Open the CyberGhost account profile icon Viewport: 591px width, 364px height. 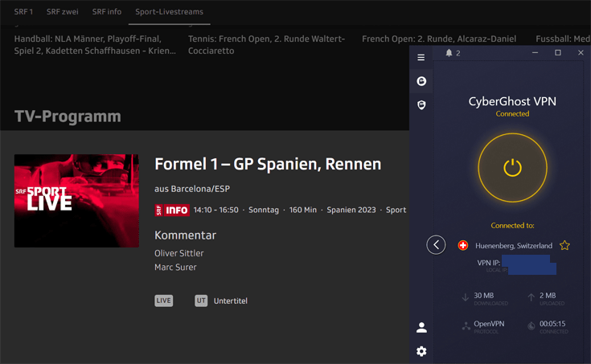click(x=421, y=328)
